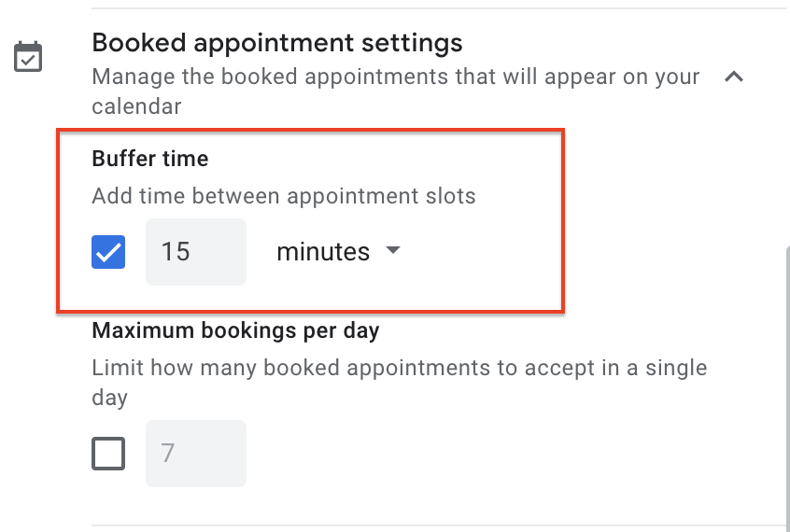Image resolution: width=790 pixels, height=532 pixels.
Task: Enable the Maximum bookings per day checkbox
Action: coord(108,454)
